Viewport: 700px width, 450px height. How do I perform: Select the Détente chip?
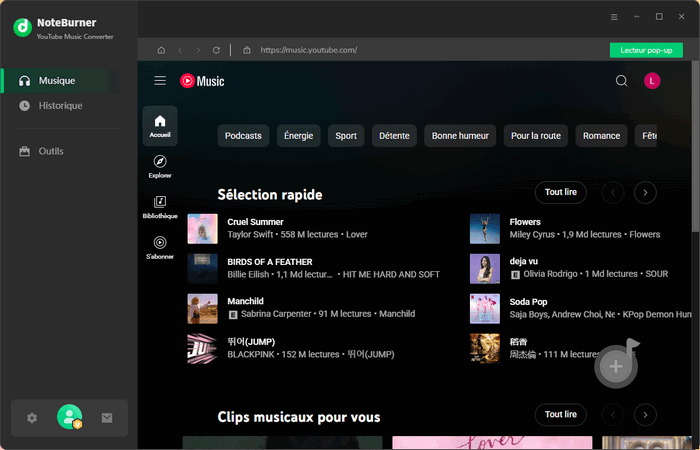pos(394,136)
